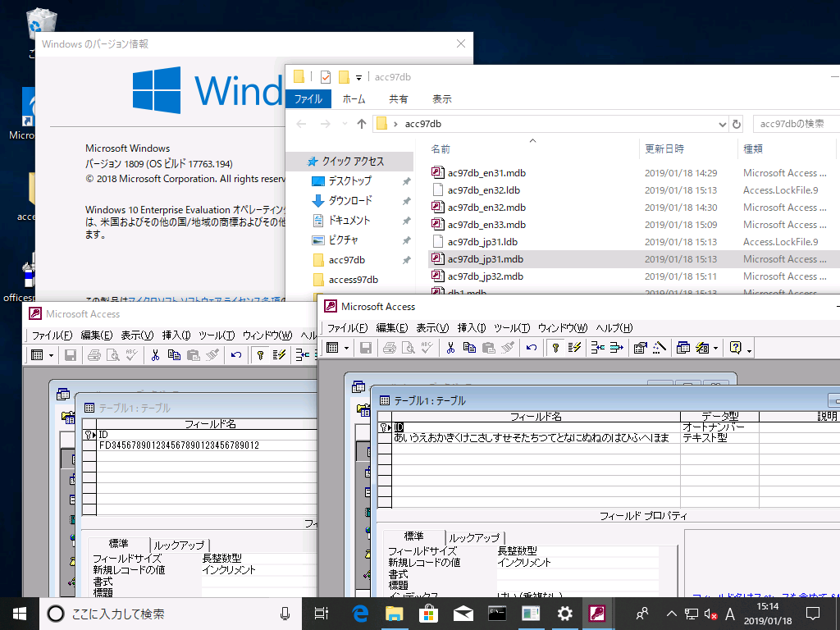Screen dimensions: 840x630
Task: Open 表示 tab in Explorer ribbon
Action: [x=442, y=99]
